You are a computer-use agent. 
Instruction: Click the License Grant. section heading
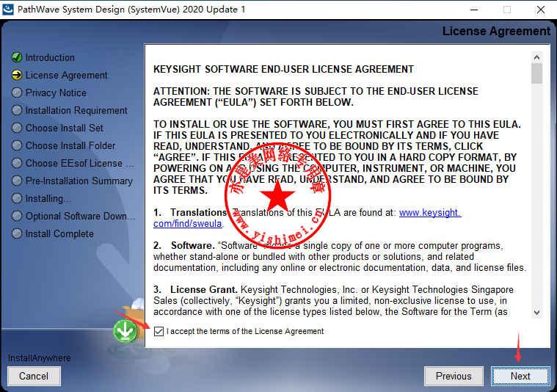point(204,290)
